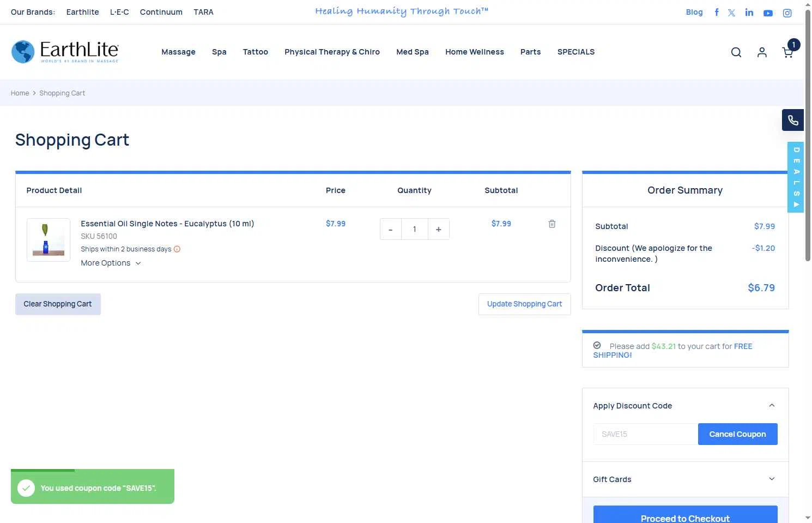Click shipping info icon beside business days
Screen dimensions: 812x523
(x=177, y=249)
